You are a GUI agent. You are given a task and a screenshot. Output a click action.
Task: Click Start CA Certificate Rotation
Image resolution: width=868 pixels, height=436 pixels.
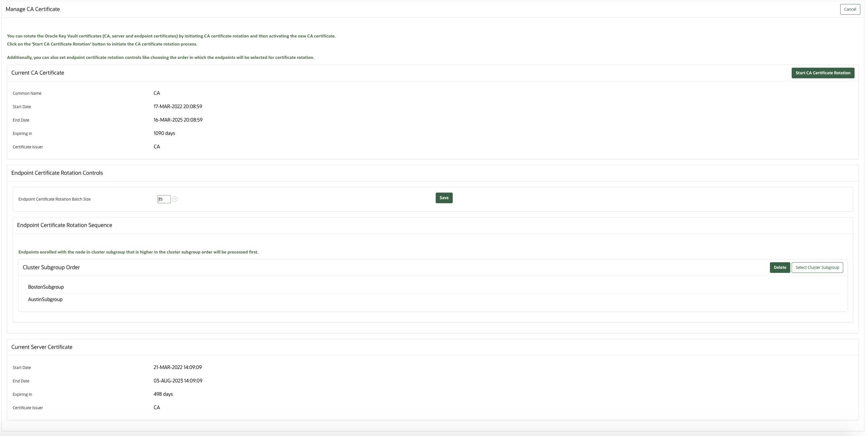822,73
